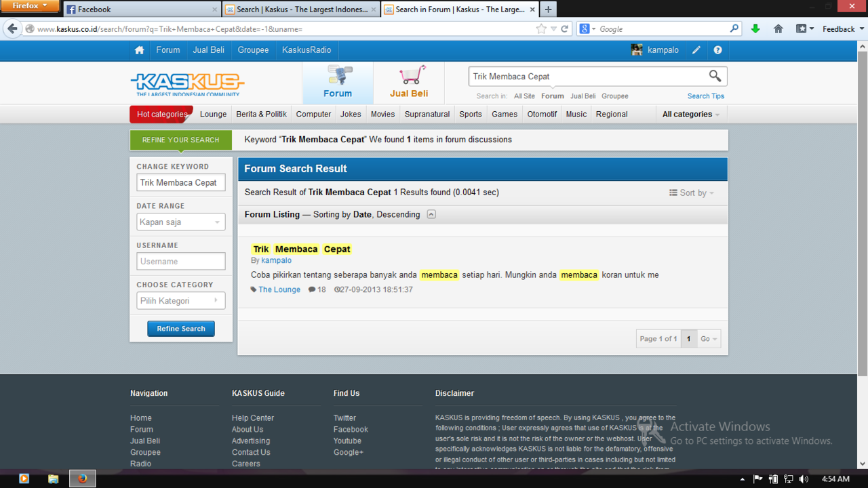Show hidden system tray icons

coord(743,479)
